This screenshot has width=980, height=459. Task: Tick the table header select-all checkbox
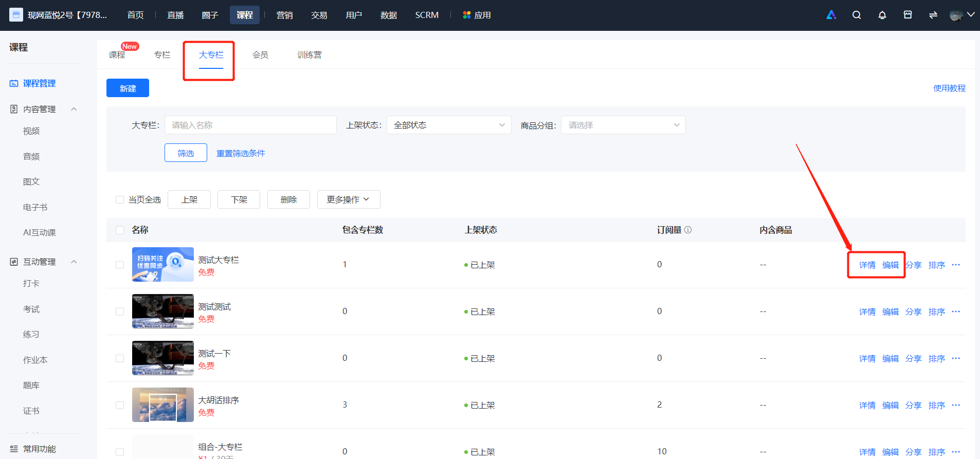120,230
